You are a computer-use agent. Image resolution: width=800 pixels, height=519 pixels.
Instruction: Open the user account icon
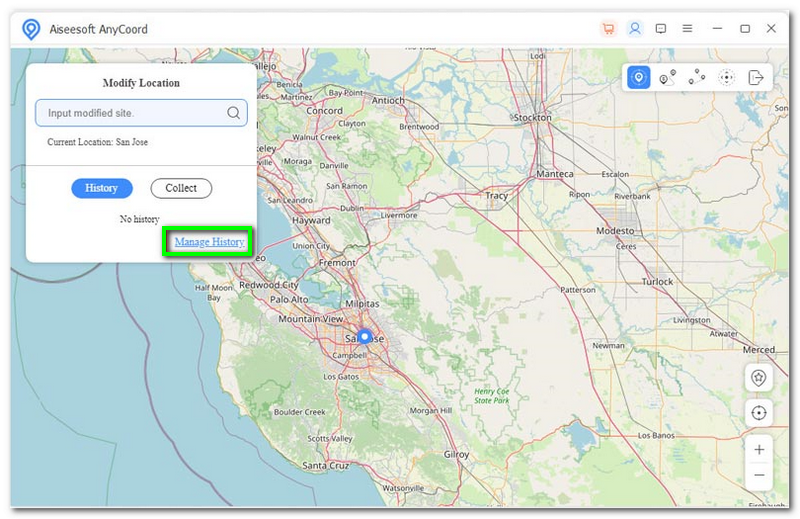635,29
